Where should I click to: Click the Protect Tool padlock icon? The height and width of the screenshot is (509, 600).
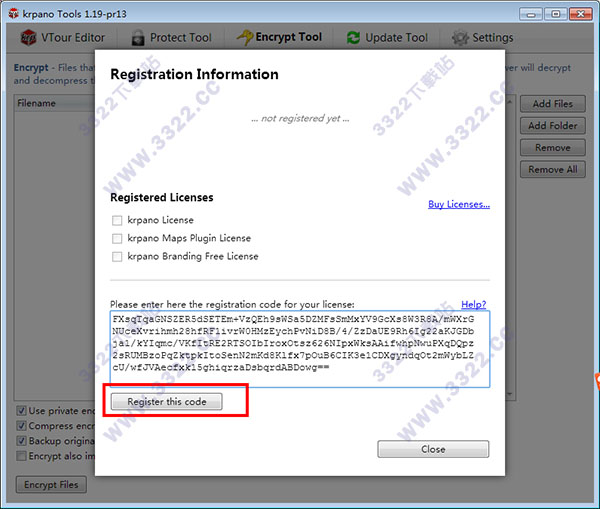pos(138,38)
